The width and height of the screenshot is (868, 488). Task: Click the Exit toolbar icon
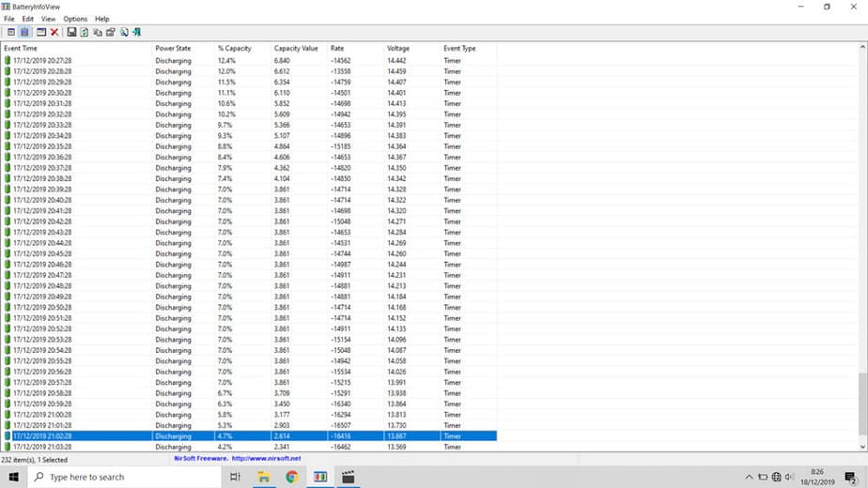click(x=137, y=32)
